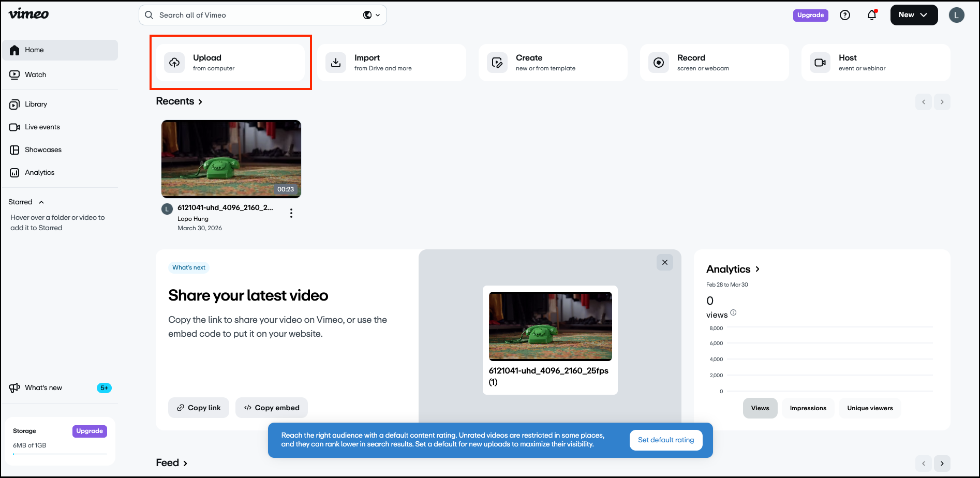Click the Copy link button
The height and width of the screenshot is (478, 980).
tap(199, 408)
